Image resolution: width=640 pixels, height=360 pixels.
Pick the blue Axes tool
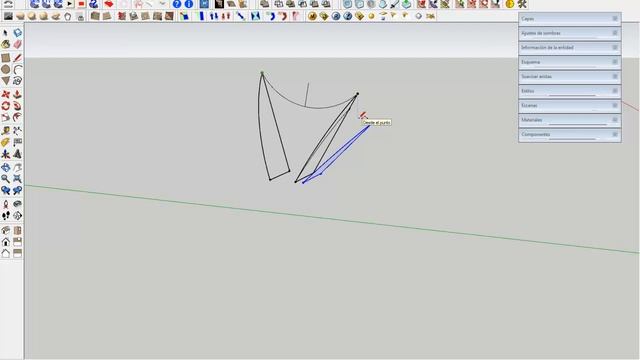point(5,154)
